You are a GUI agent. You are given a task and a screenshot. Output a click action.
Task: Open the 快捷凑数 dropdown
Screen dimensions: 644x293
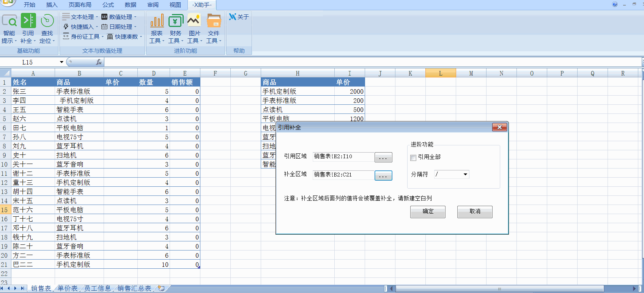click(x=124, y=36)
